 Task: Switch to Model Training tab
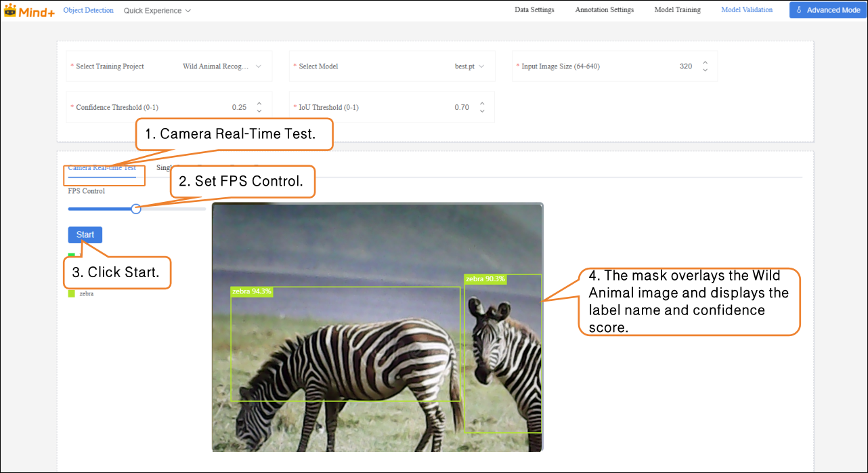pos(677,10)
